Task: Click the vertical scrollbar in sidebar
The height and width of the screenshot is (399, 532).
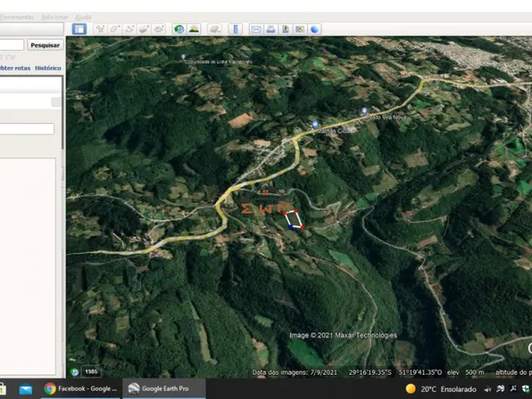Action: [63, 112]
